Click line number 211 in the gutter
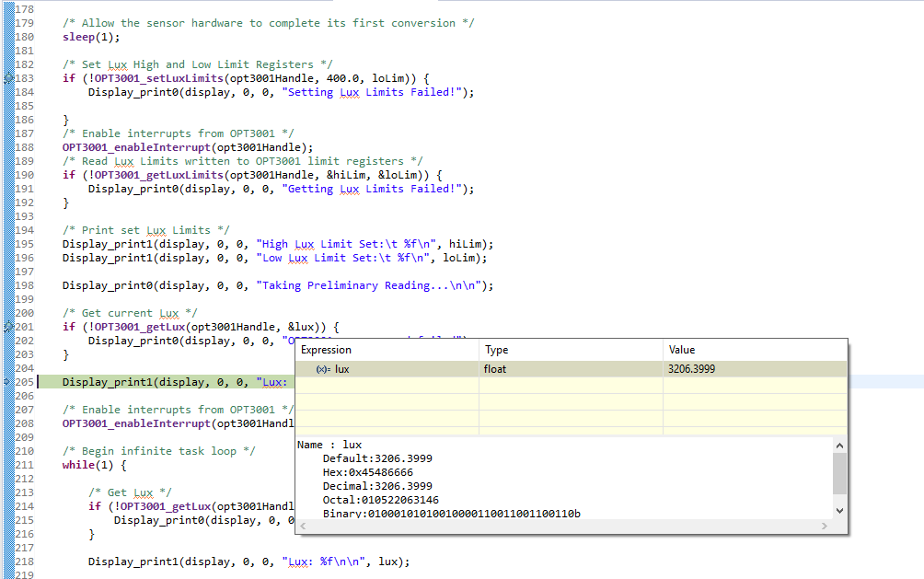This screenshot has height=579, width=924. click(x=24, y=465)
